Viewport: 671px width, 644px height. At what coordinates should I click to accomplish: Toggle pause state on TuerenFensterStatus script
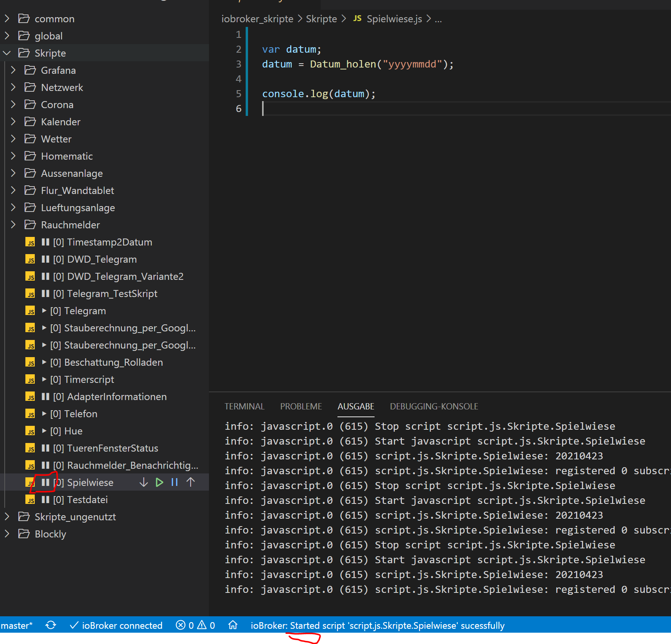pyautogui.click(x=45, y=448)
